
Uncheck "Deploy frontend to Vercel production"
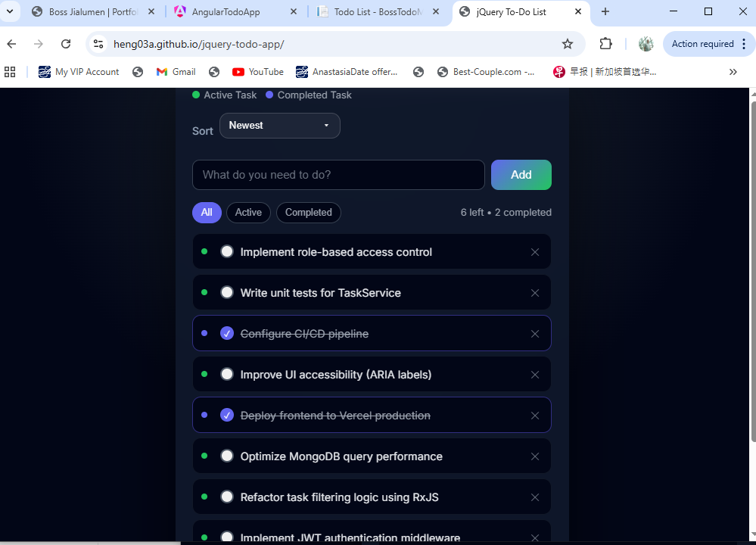(227, 415)
